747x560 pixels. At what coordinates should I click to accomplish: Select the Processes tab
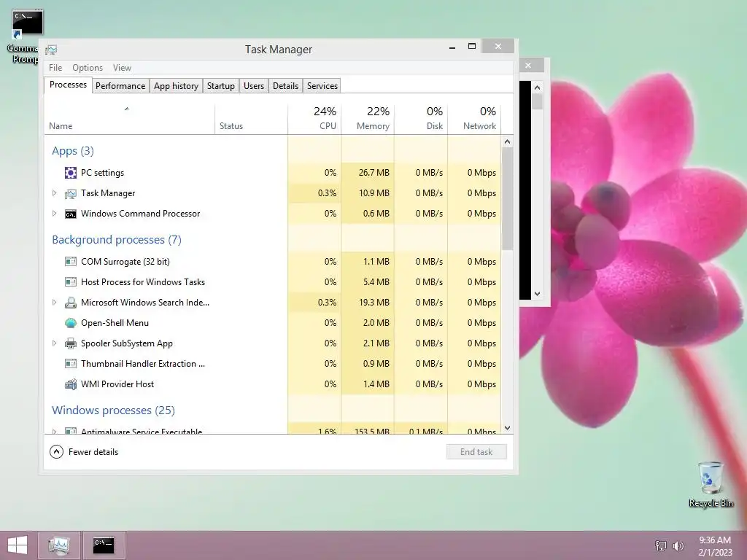[x=68, y=85]
